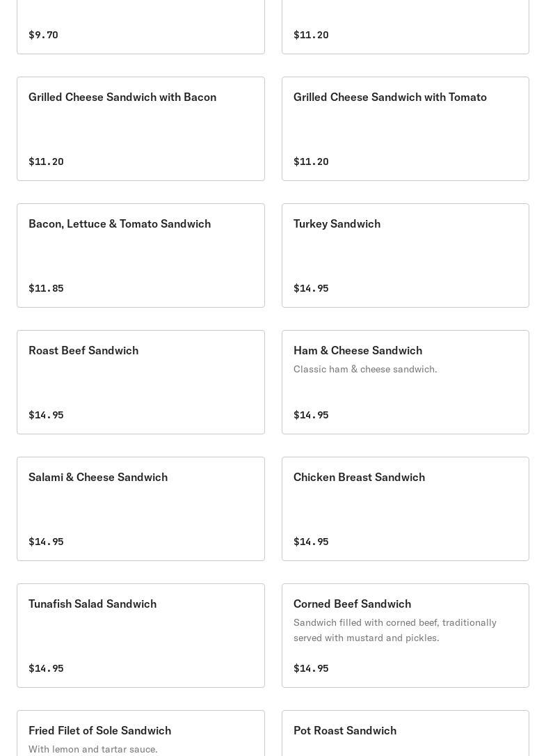Click the Ham & Cheese Sandwich title
The image size is (546, 756).
(x=358, y=350)
